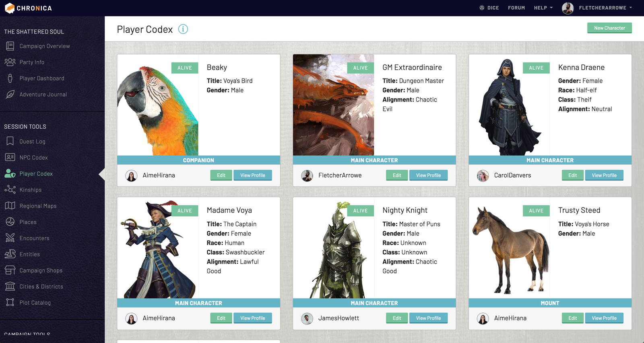The height and width of the screenshot is (343, 644).
Task: Select the Encounters crossed swords icon
Action: point(10,238)
